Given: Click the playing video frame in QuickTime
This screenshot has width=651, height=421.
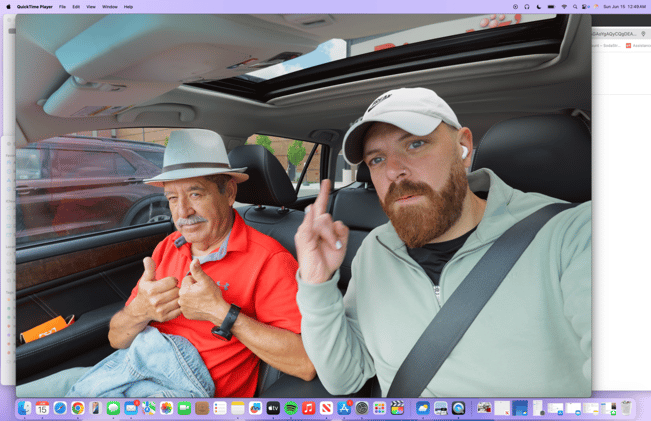Looking at the screenshot, I should point(303,206).
